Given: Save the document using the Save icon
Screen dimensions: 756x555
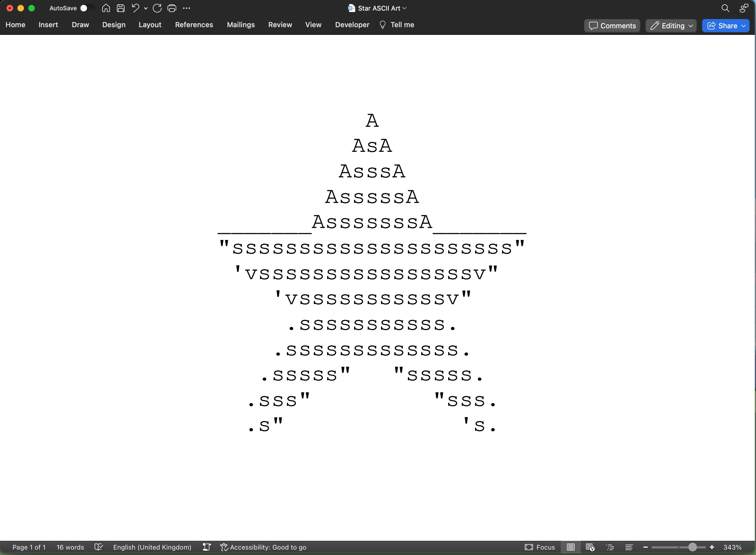Looking at the screenshot, I should click(x=121, y=8).
